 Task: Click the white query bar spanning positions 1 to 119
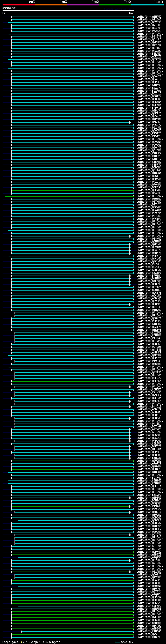68,11
